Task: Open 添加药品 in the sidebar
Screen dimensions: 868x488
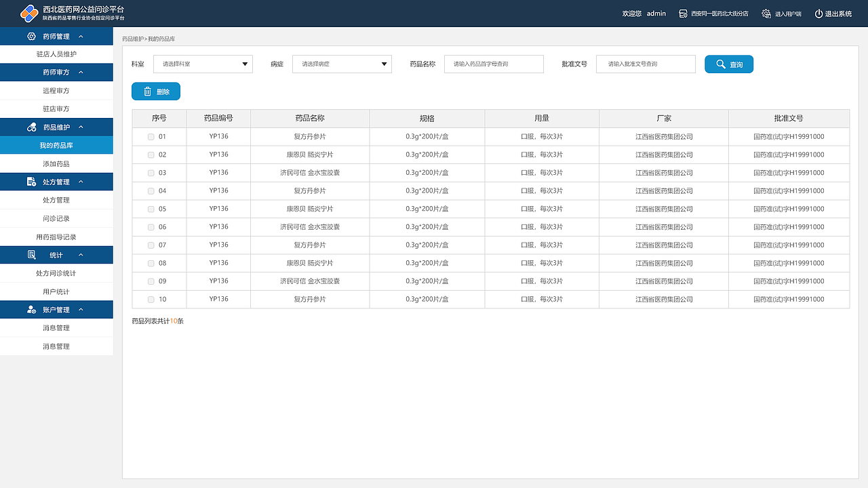Action: pyautogui.click(x=56, y=164)
